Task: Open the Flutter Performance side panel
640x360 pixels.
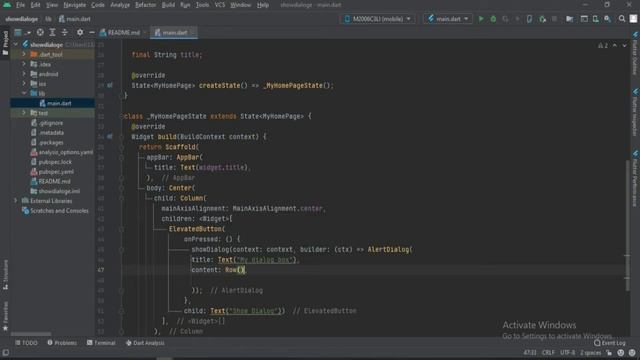Action: point(635,178)
